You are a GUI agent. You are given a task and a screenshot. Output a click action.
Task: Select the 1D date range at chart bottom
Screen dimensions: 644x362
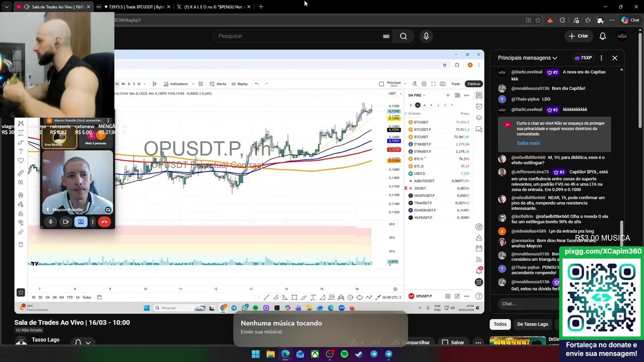click(34, 297)
